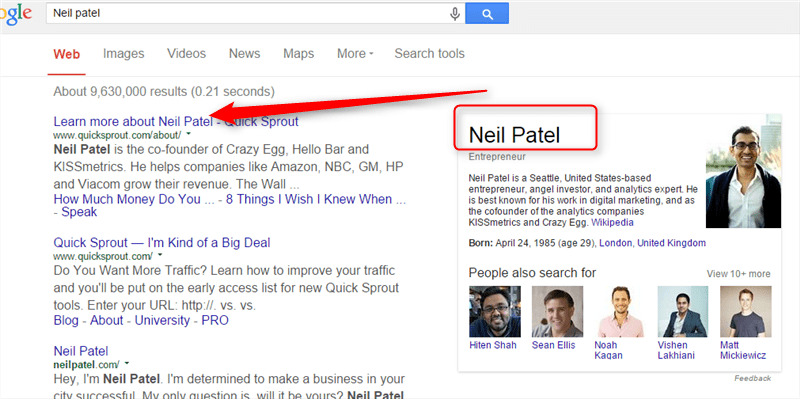This screenshot has height=399, width=800.
Task: Open 'Quick Sprout — I'm Kind of a Big Deal' result
Action: 162,242
